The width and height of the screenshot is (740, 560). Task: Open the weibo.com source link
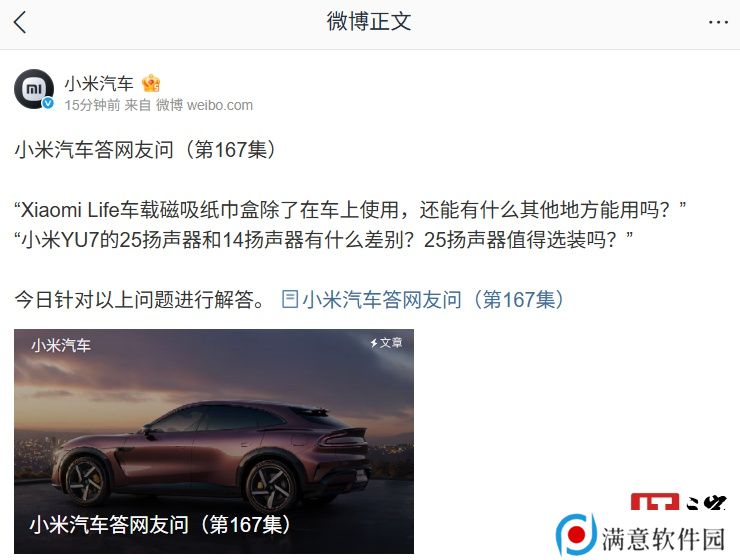click(x=219, y=105)
